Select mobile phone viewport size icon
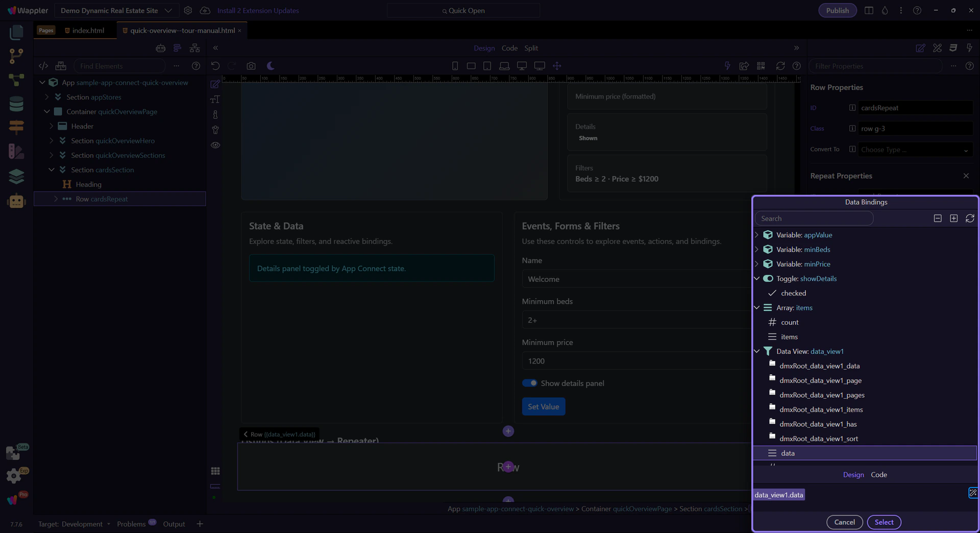The height and width of the screenshot is (533, 980). [x=455, y=66]
